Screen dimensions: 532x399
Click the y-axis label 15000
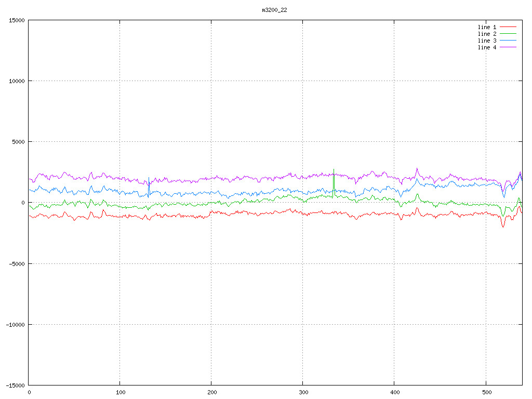click(17, 20)
